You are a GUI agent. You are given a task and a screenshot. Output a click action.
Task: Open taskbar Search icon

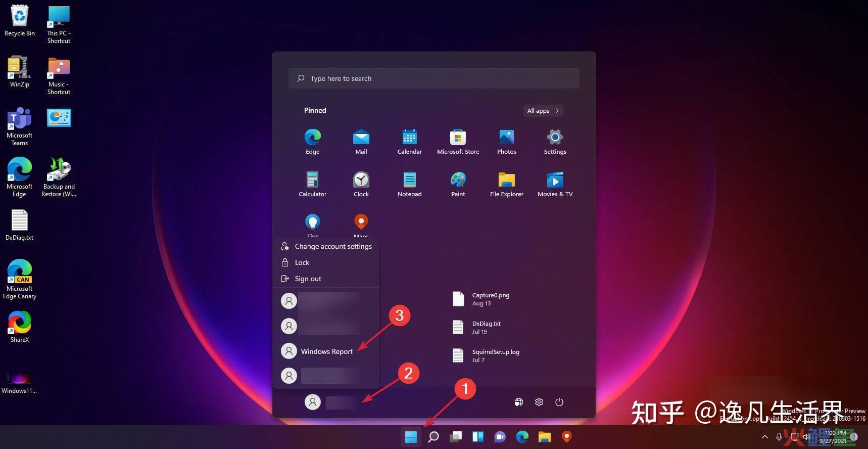pos(433,436)
